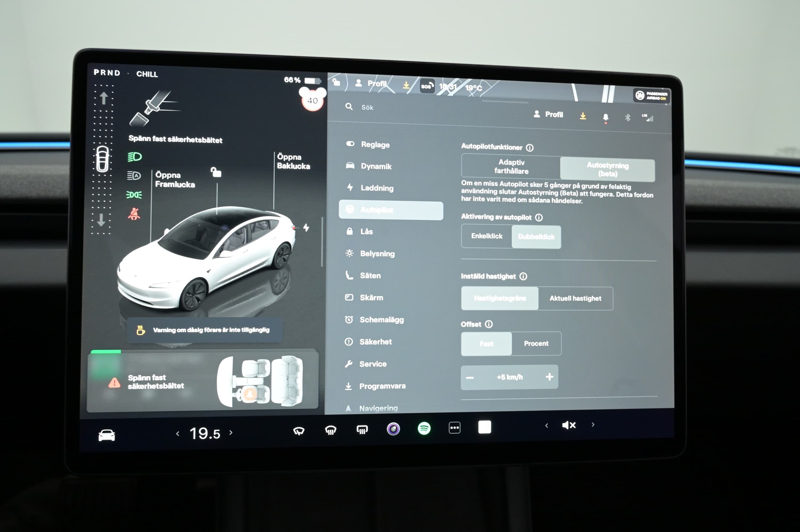Screen dimensions: 800x532
Task: Open Bluetooth settings icon
Action: [628, 117]
